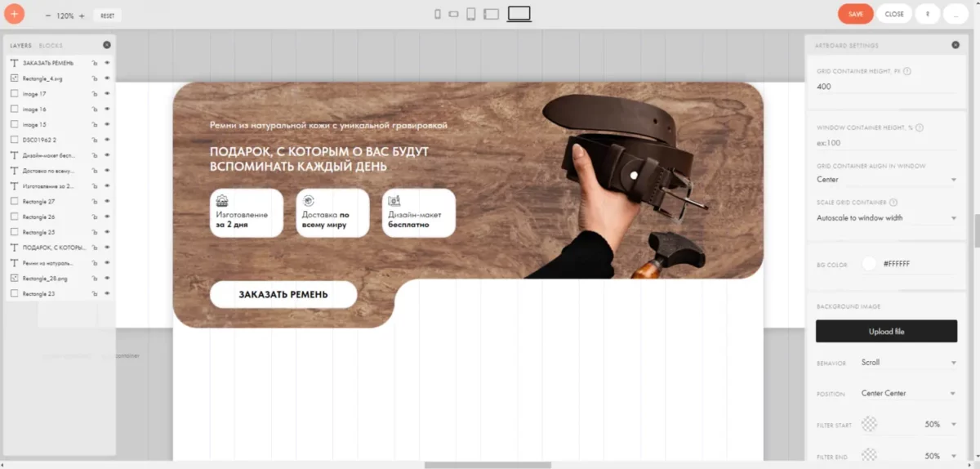The height and width of the screenshot is (469, 980).
Task: Open the BG Color white swatch
Action: coord(869,264)
